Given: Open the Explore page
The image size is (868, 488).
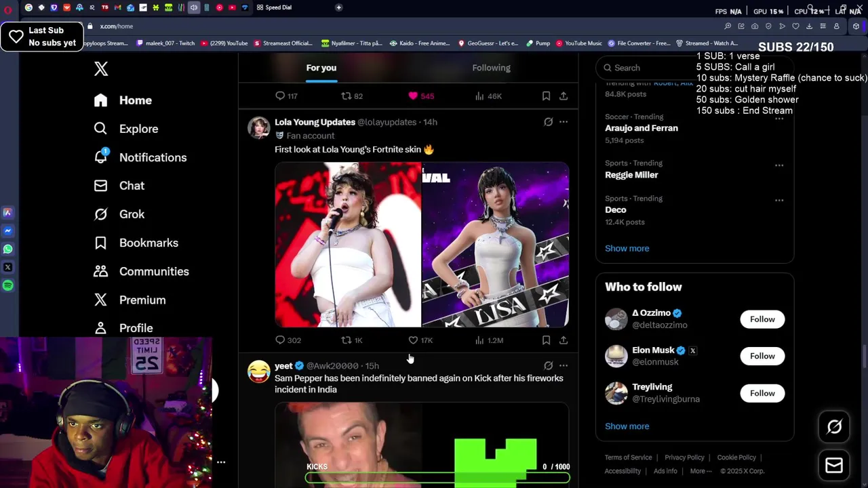Looking at the screenshot, I should pyautogui.click(x=125, y=129).
